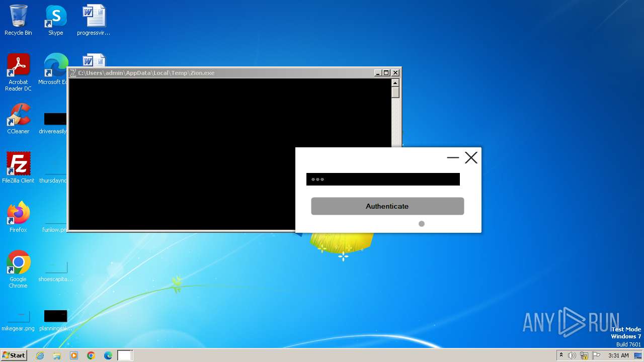Click the Zion.exe console title bar icon
The height and width of the screenshot is (362, 644).
(x=73, y=73)
